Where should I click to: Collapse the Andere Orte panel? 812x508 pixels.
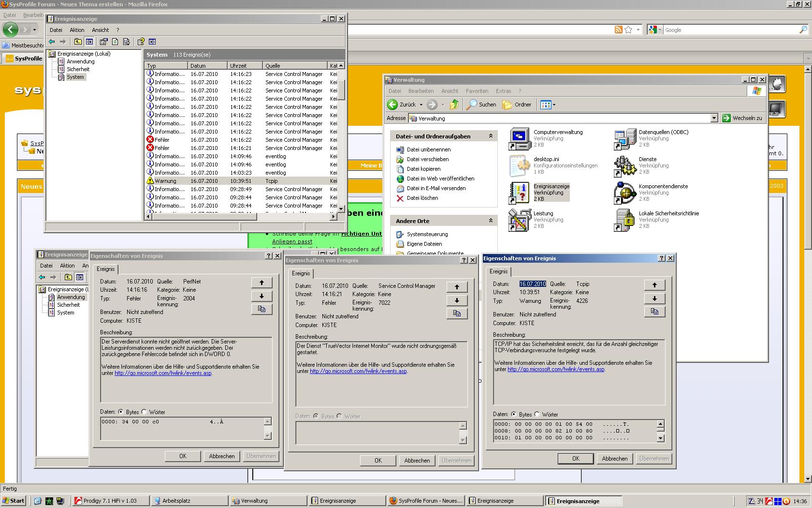491,221
